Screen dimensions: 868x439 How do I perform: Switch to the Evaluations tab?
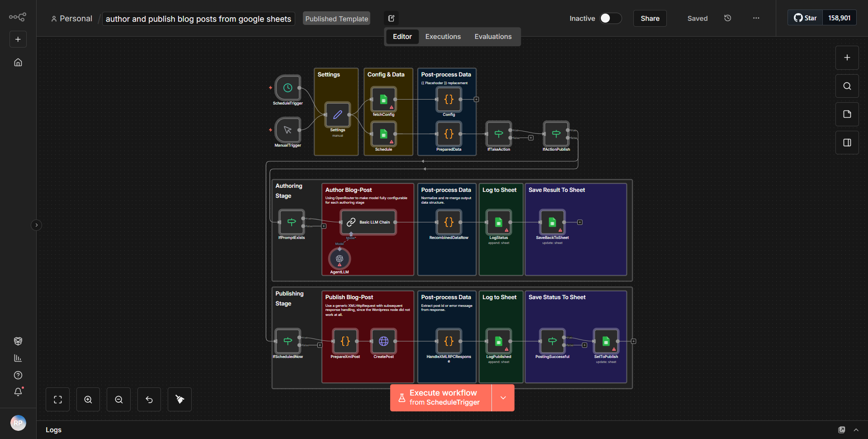(x=493, y=37)
